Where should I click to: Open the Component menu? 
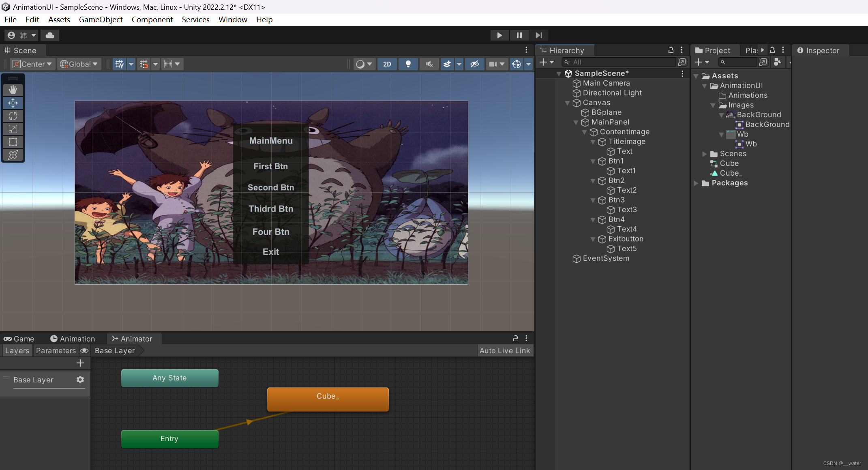click(x=152, y=19)
